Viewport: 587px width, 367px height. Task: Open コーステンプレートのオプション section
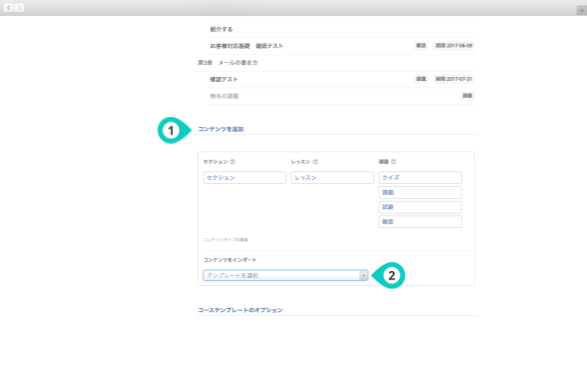point(240,310)
